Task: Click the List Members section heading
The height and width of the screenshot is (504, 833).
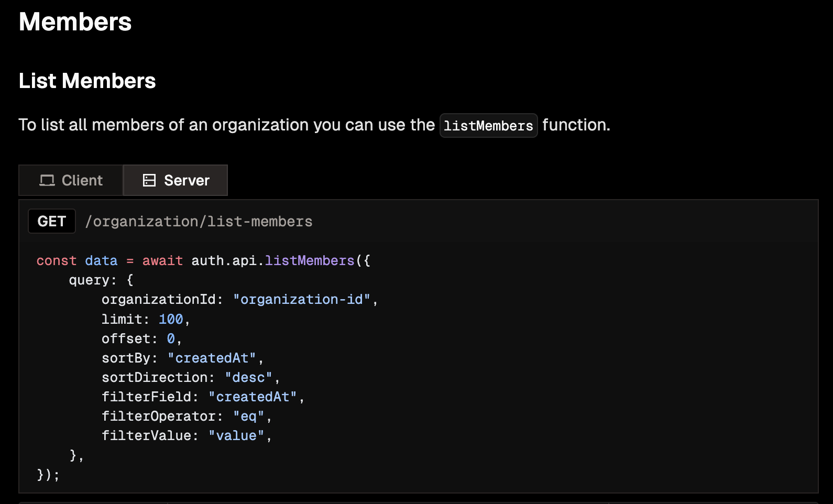Action: click(87, 81)
